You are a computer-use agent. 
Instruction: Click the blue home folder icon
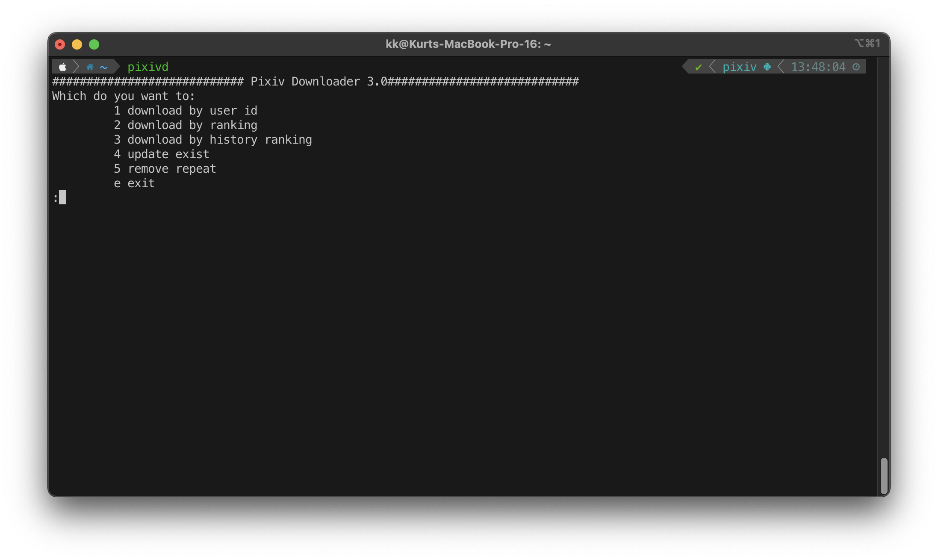click(x=90, y=67)
